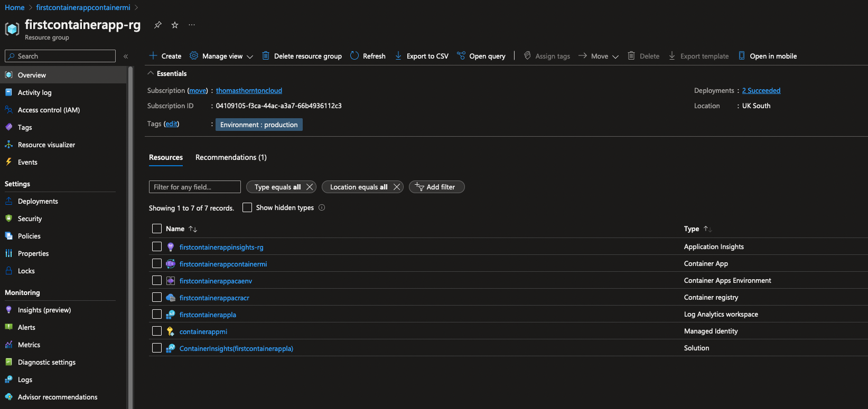Click the edit link next to Tags
Viewport: 868px width, 409px height.
(172, 123)
